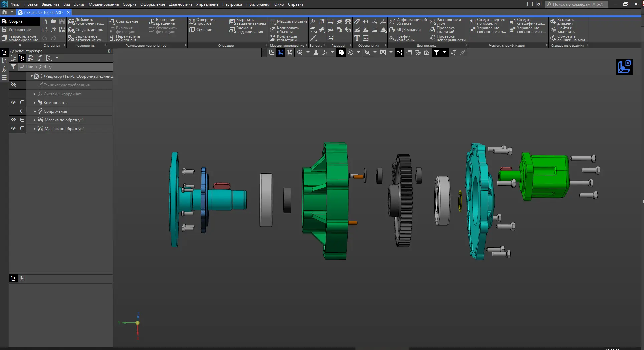This screenshot has height=350, width=644.
Task: Open the Диагностика menu
Action: 181,4
